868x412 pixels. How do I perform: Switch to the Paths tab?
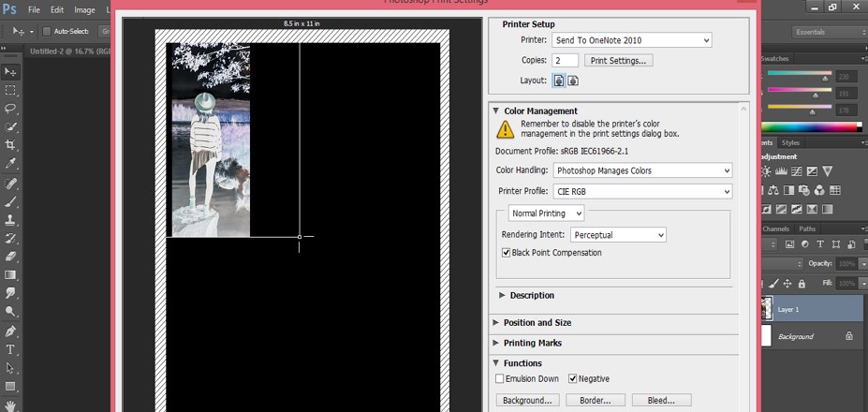coord(807,228)
